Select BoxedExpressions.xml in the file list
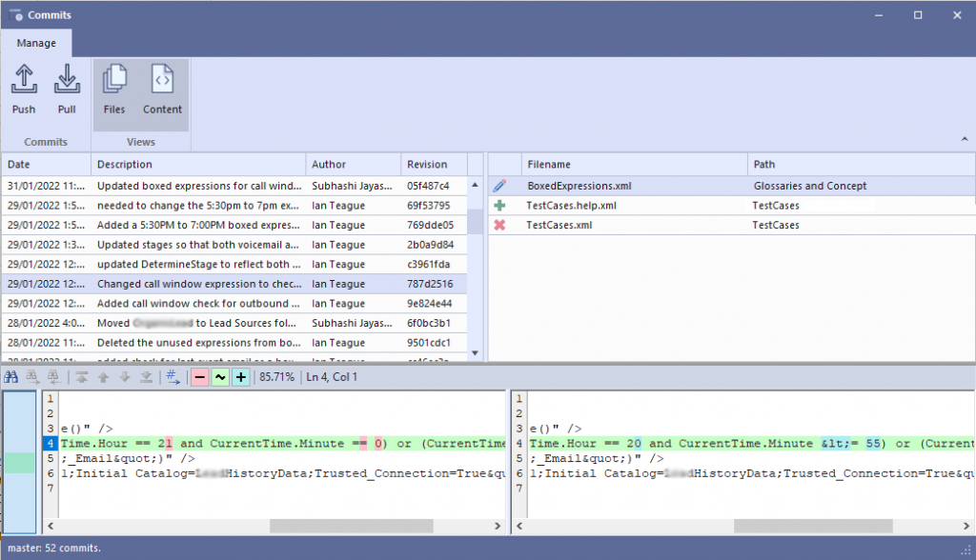The width and height of the screenshot is (976, 560). 732,186
